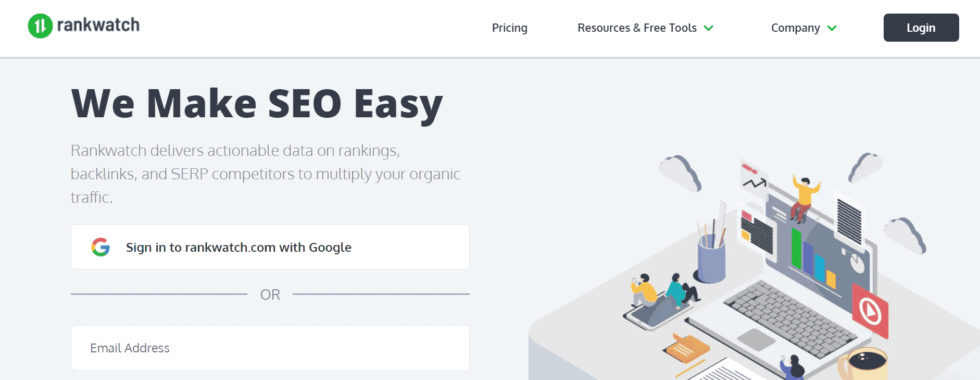The image size is (980, 380).
Task: Sign in to rankwatch.com with Google
Action: pos(270,247)
